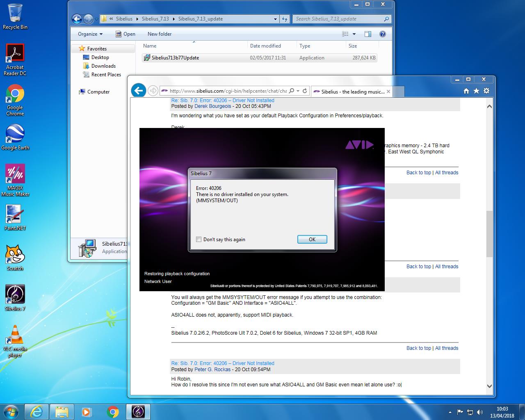Click the Windows Start button
This screenshot has width=525, height=420.
(11, 411)
